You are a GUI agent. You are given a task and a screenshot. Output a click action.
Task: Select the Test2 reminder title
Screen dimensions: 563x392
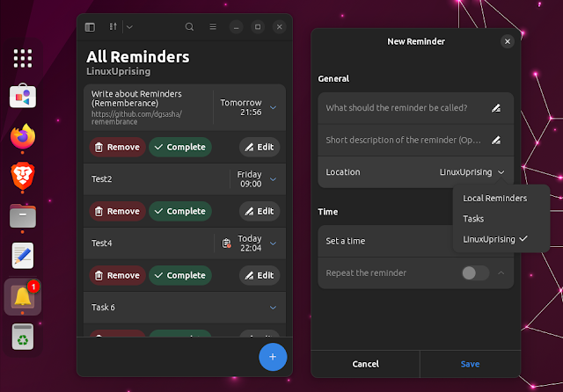coord(102,179)
